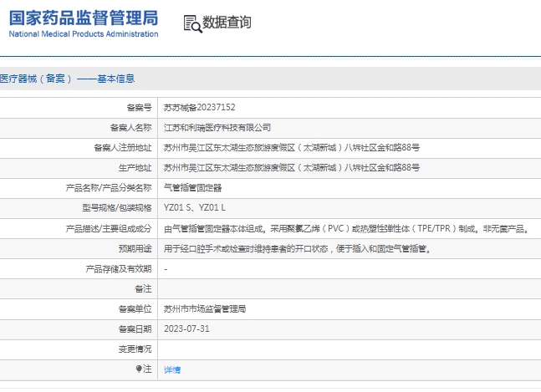
Task: Click the 数据查询 header text
Action: tap(227, 23)
